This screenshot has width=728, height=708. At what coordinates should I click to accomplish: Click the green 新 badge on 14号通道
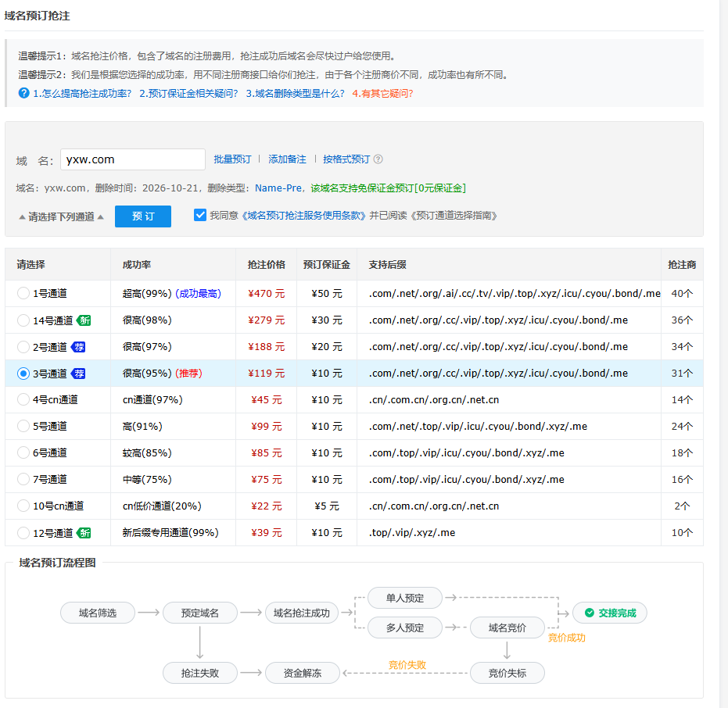(x=84, y=320)
